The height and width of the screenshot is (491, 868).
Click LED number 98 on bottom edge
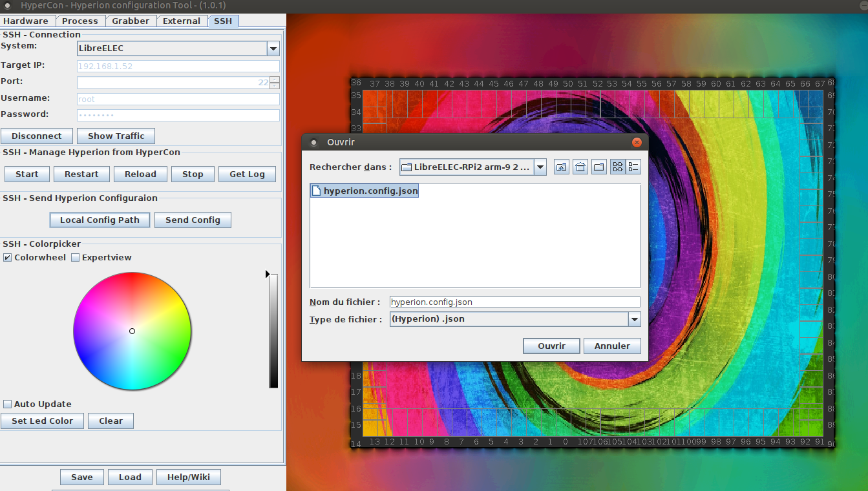pyautogui.click(x=716, y=442)
